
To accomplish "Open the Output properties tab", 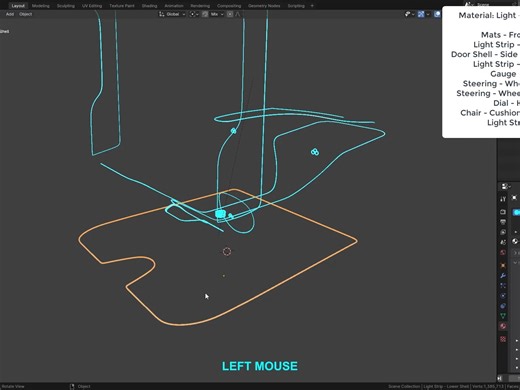I will tap(503, 222).
